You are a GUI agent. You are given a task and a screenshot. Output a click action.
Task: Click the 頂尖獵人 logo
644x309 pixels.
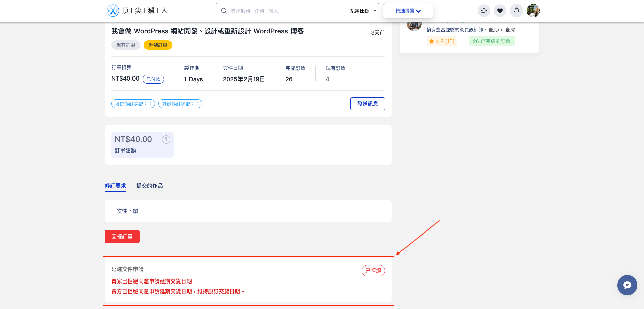138,10
